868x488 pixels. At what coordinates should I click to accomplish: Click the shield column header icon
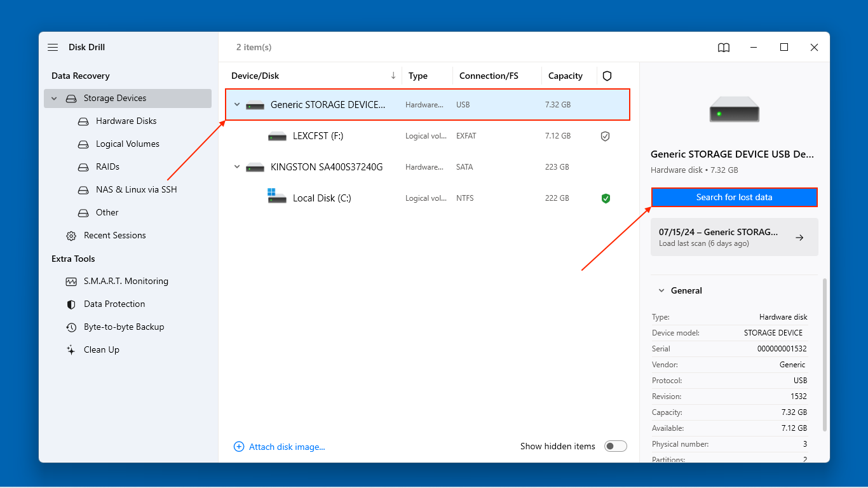[607, 76]
